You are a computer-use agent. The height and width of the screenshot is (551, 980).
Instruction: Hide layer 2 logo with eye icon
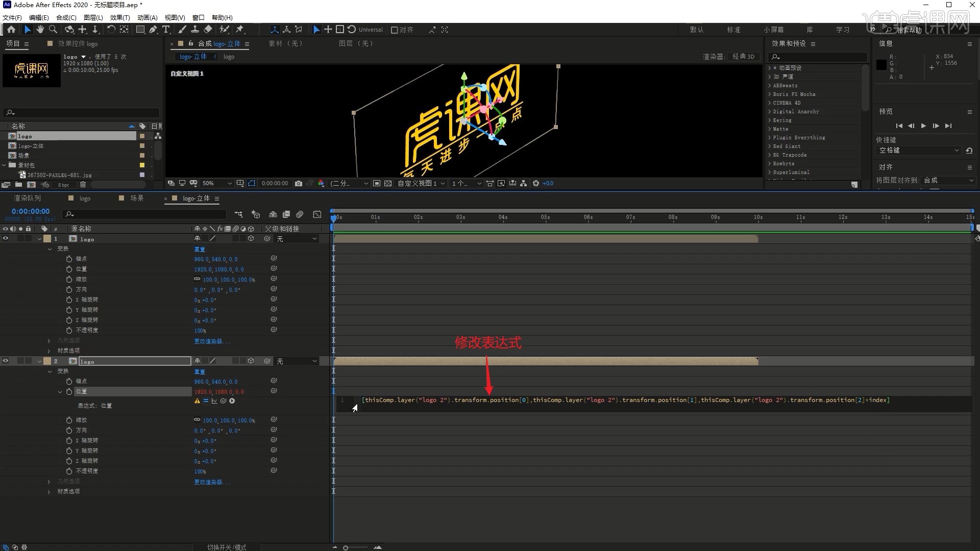click(x=6, y=361)
